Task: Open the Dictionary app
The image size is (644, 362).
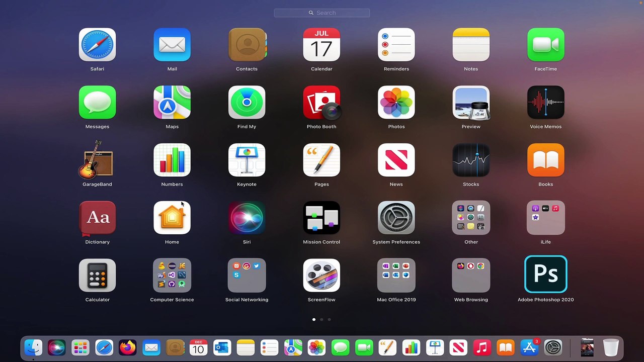Action: pos(97,218)
